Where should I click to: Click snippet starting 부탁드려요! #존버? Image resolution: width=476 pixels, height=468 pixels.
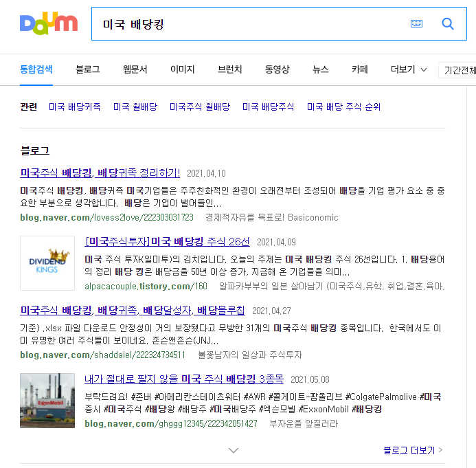click(263, 403)
